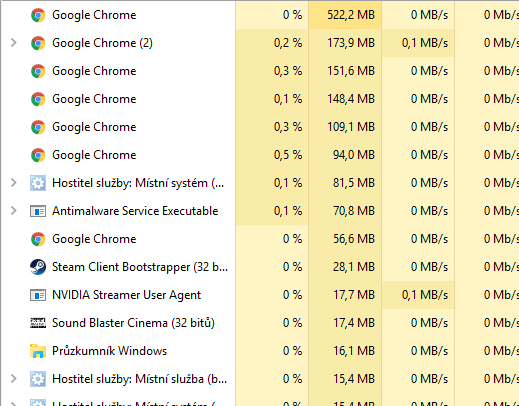The image size is (519, 406).
Task: Select Průzkumník Windows process name
Action: pyautogui.click(x=110, y=351)
